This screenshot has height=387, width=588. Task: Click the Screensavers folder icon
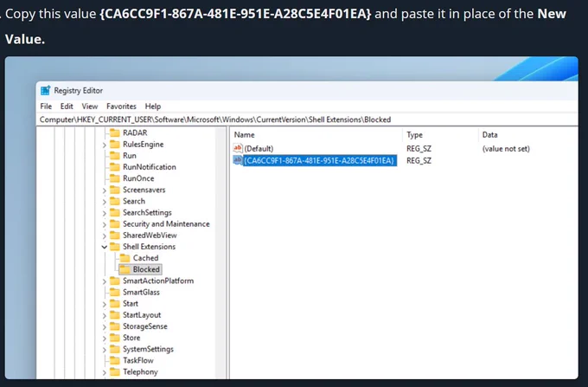click(x=114, y=190)
